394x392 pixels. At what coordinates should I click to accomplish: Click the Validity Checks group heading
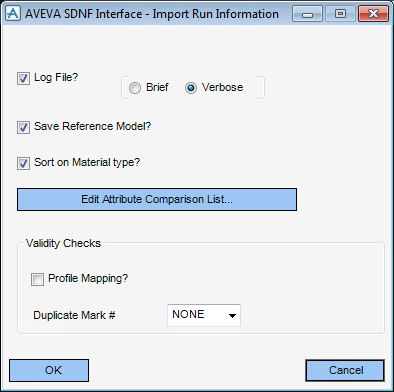(63, 243)
